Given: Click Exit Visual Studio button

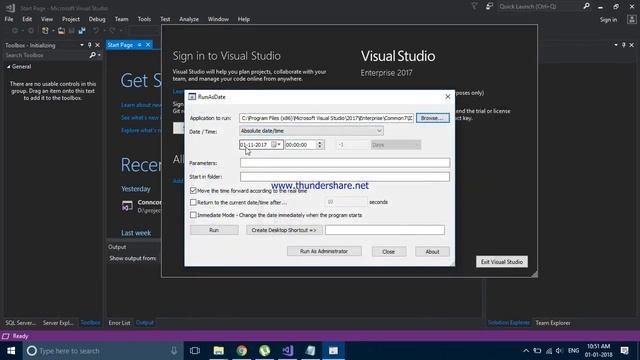Looking at the screenshot, I should [502, 262].
